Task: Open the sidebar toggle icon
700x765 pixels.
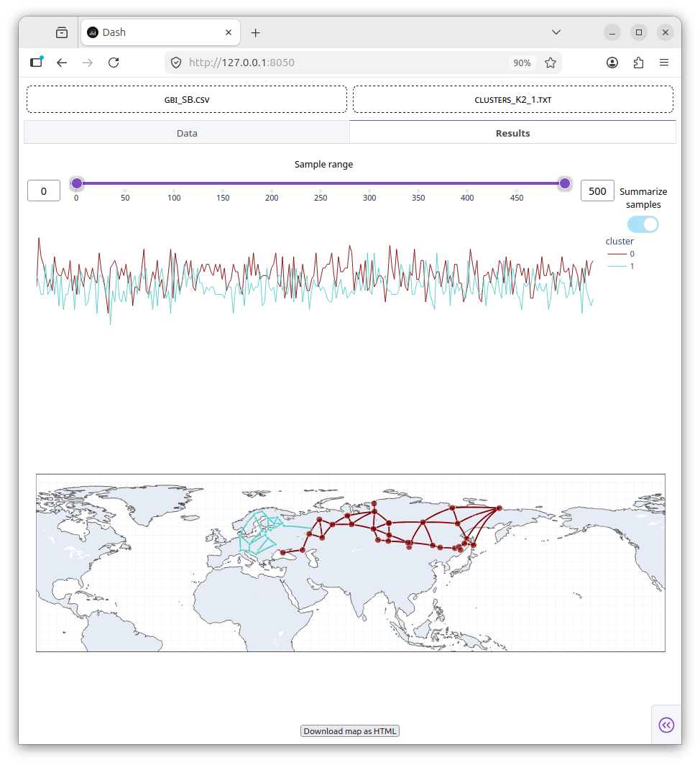Action: click(37, 62)
